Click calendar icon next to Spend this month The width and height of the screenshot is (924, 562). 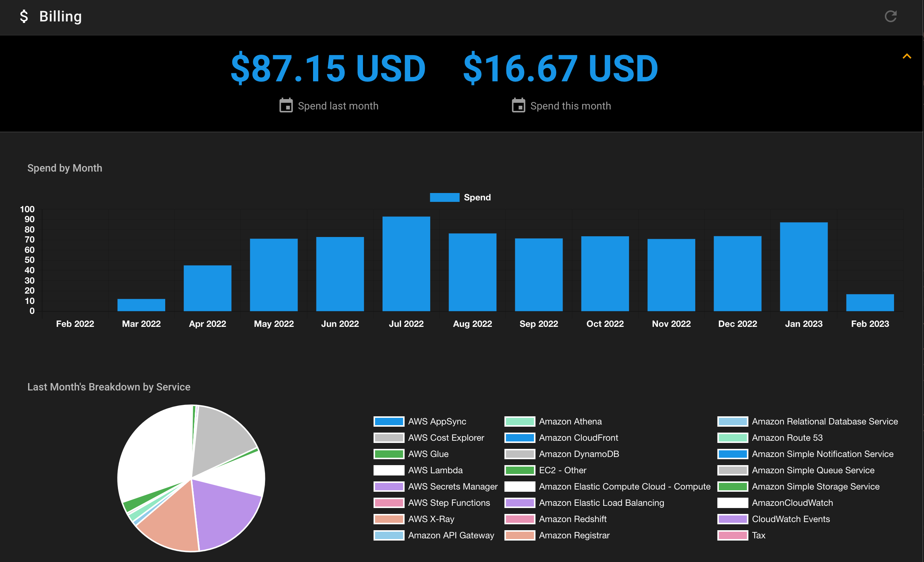pyautogui.click(x=519, y=105)
